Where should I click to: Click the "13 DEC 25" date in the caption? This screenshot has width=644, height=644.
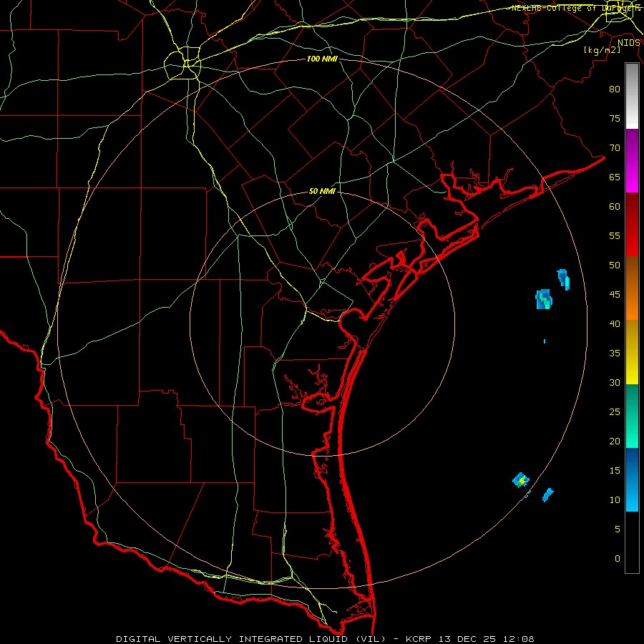[x=466, y=639]
